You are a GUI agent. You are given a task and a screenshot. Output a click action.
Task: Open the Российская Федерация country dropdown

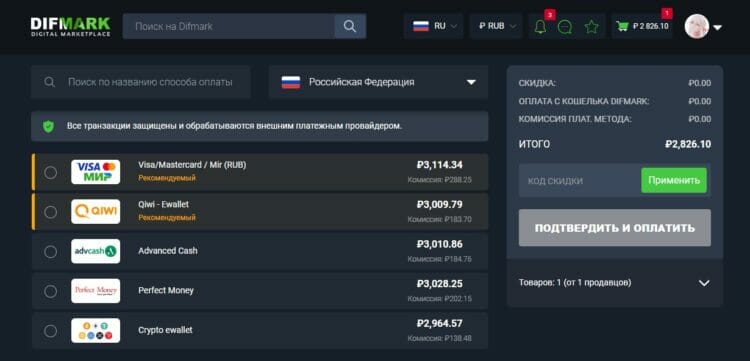pos(378,82)
